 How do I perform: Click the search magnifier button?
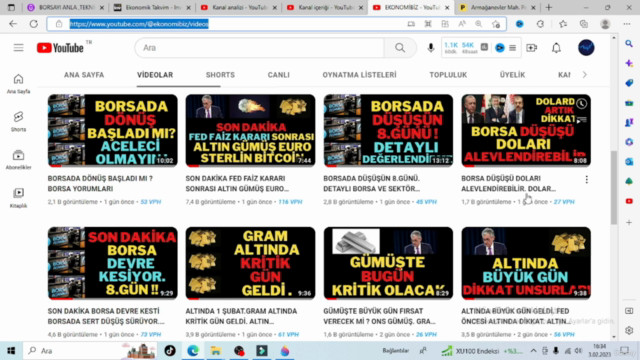pos(400,48)
